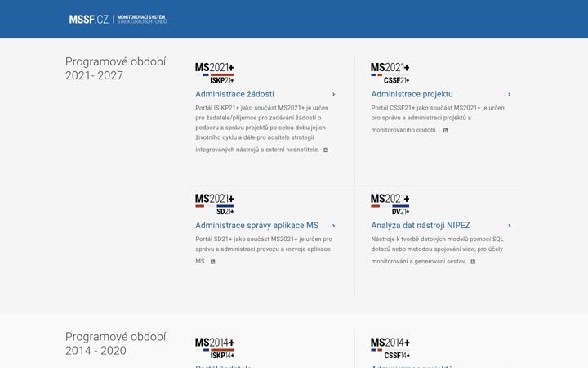Click the chevron next to Administrace projektu

pos(510,94)
